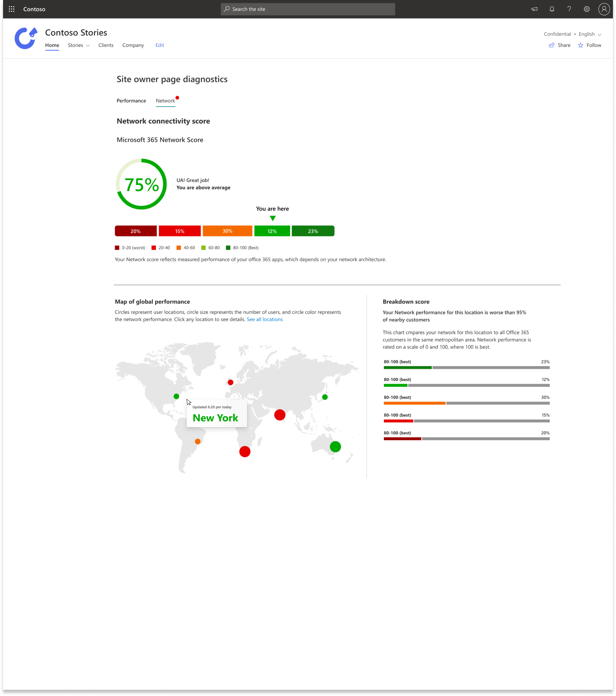Click the 20% dark red breakdown bar

[x=467, y=439]
